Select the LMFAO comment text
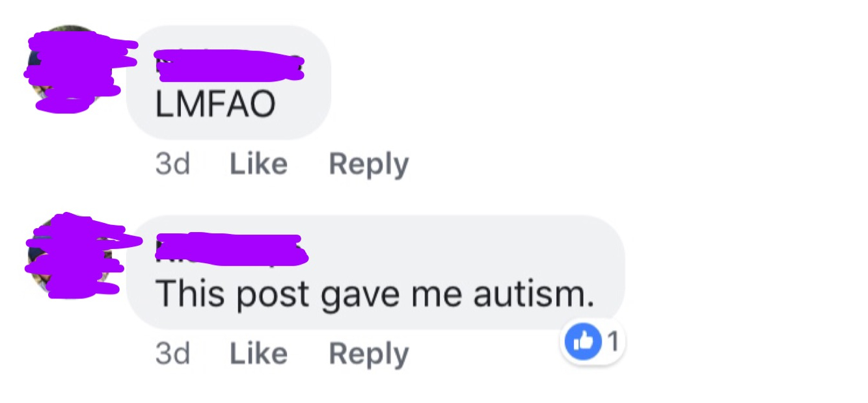 pos(215,105)
